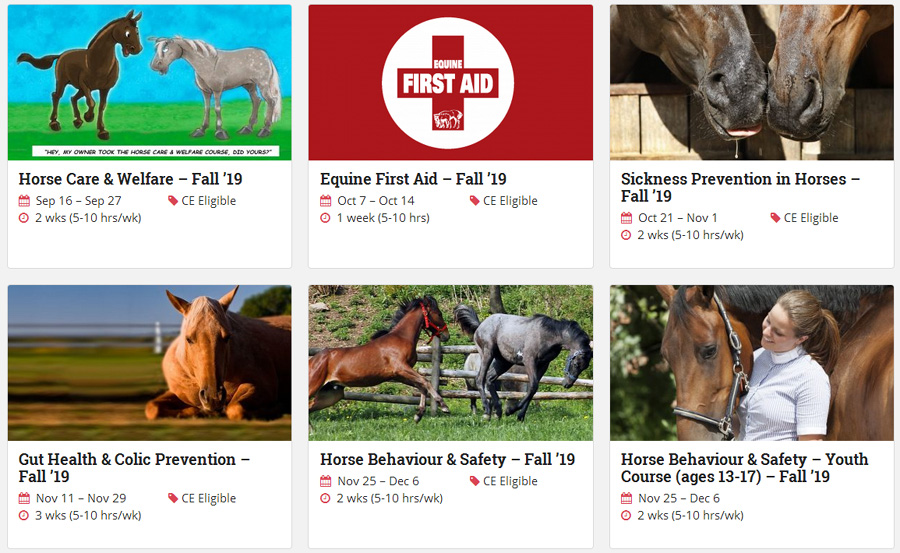Click the CE Eligible tag icon under Horse Care & Welfare

tap(173, 200)
